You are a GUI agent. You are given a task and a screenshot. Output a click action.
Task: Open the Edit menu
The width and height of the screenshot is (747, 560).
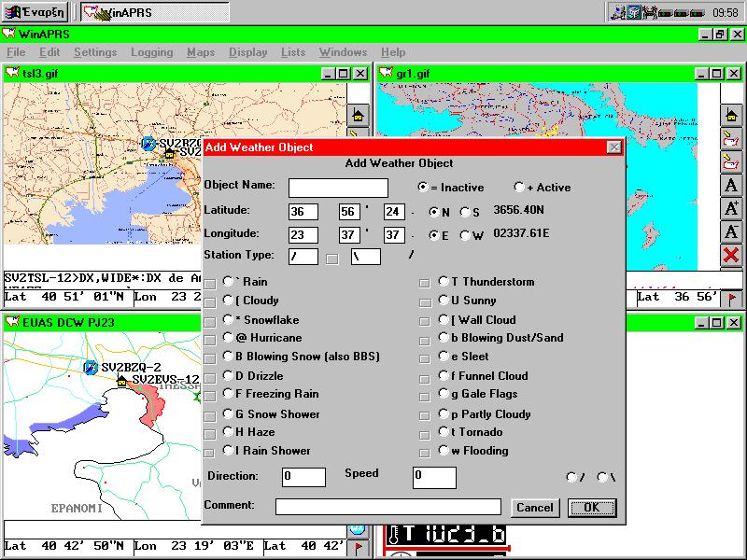point(49,52)
